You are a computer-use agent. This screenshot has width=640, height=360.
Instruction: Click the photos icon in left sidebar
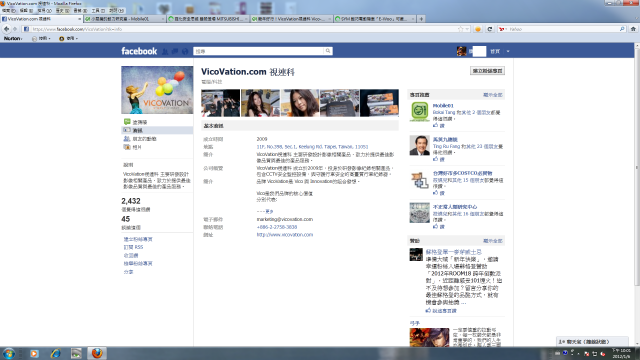[127, 147]
